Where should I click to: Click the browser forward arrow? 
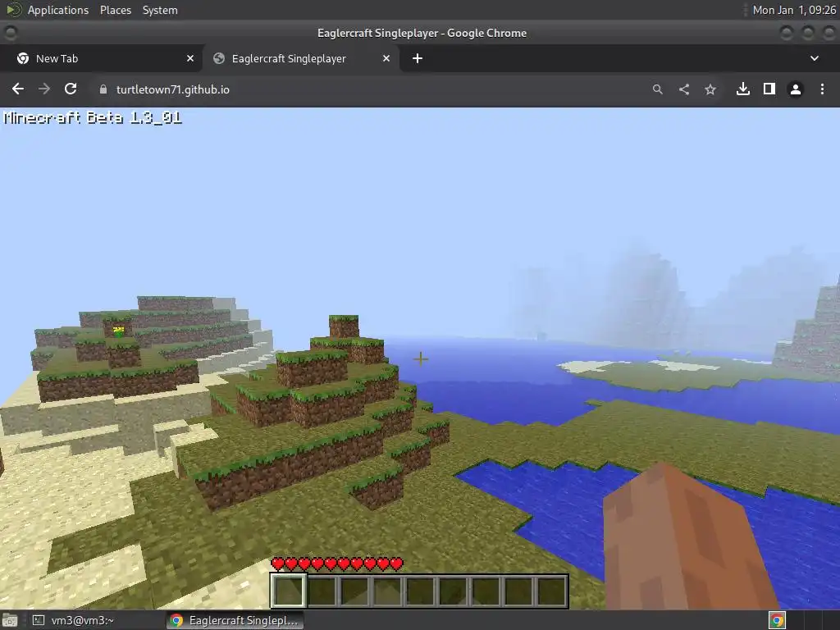(x=44, y=89)
